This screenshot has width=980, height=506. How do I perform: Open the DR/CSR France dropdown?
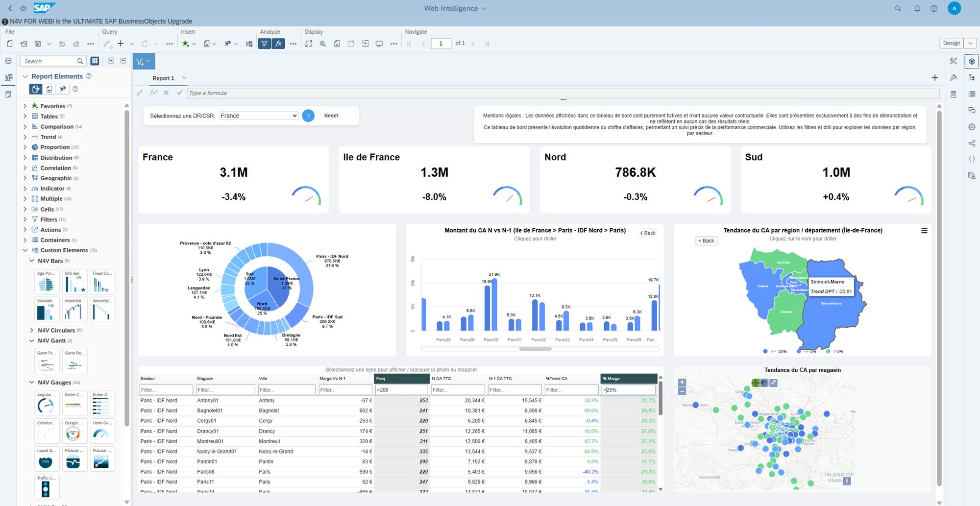click(x=258, y=116)
